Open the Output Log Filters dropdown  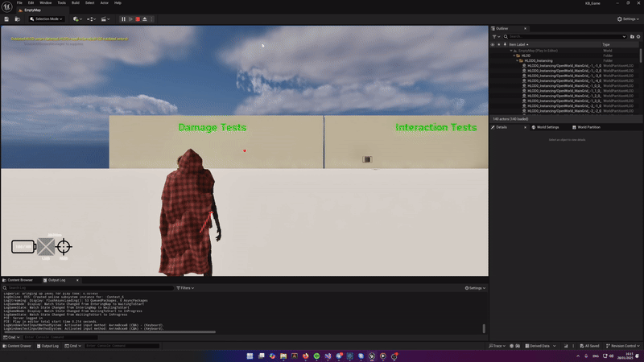tap(185, 287)
